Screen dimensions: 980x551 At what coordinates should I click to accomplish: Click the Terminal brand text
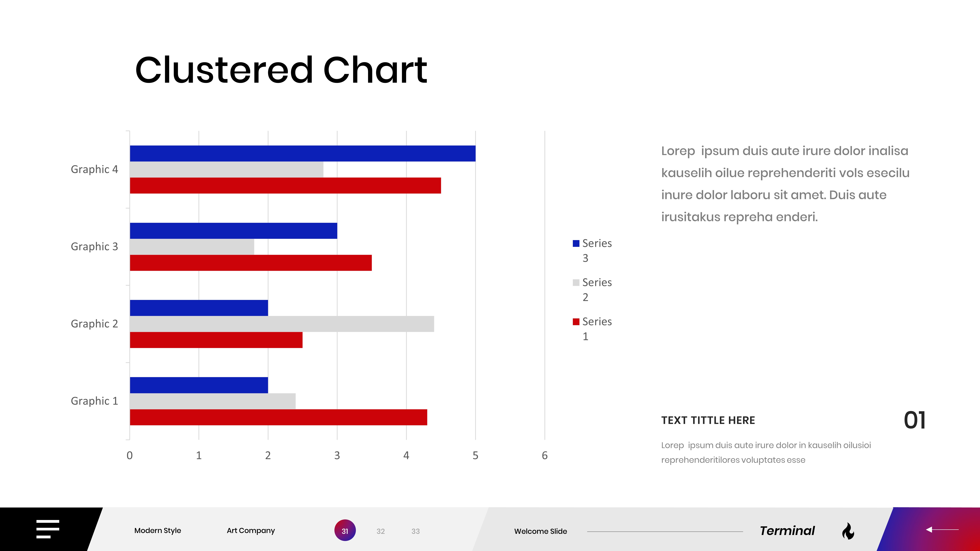[x=787, y=530]
